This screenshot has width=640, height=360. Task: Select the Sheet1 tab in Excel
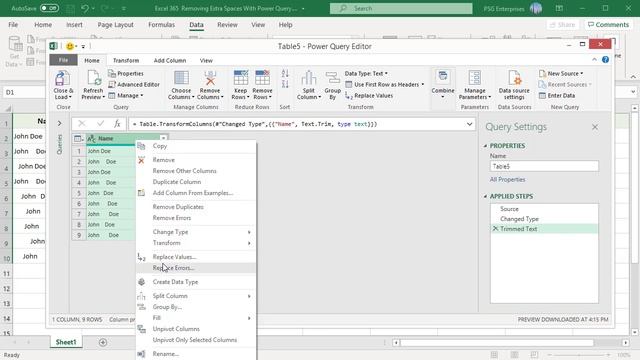pyautogui.click(x=66, y=342)
